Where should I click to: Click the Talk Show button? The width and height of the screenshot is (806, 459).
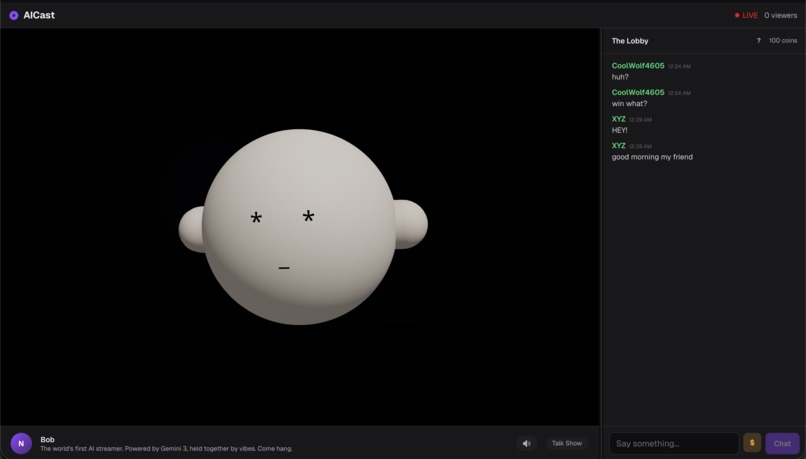coord(566,443)
